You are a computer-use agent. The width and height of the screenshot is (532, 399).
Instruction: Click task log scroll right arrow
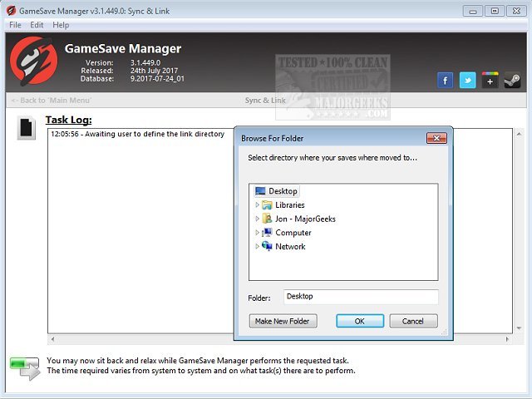click(507, 339)
